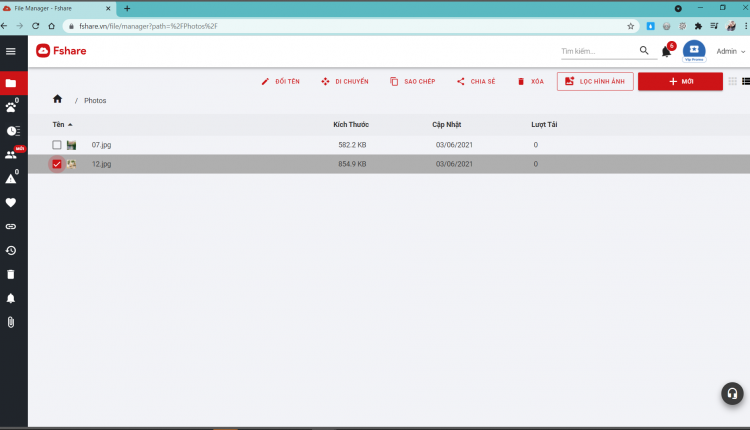Image resolution: width=750 pixels, height=430 pixels.
Task: Click the Photos breadcrumb
Action: tap(95, 100)
